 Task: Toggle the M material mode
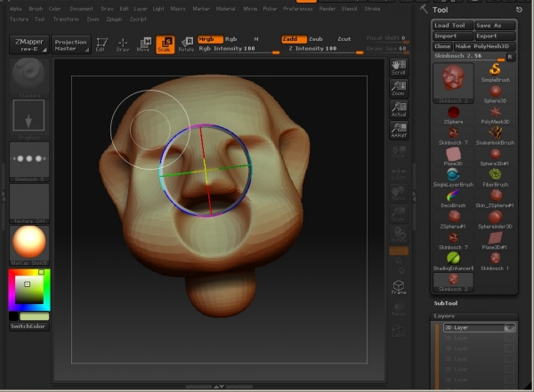coord(256,39)
